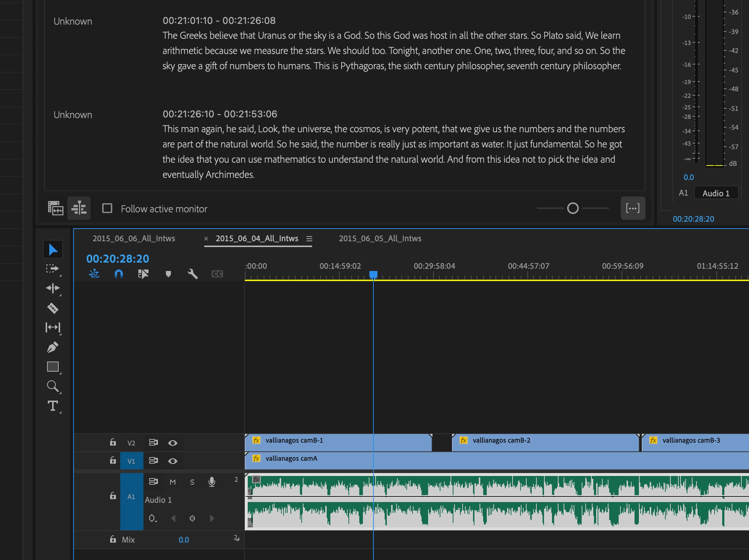Mute the Audio 1 track
This screenshot has height=560, width=749.
(x=173, y=482)
